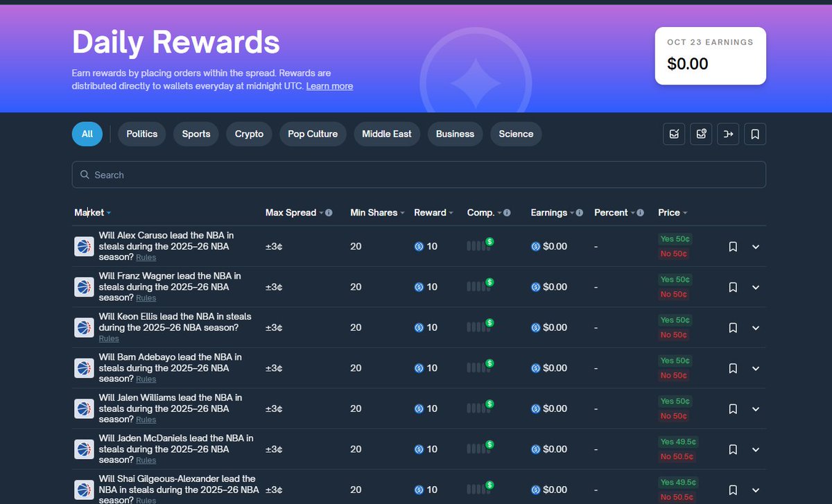The width and height of the screenshot is (832, 504).
Task: Click the Percent info icon
Action: point(640,213)
